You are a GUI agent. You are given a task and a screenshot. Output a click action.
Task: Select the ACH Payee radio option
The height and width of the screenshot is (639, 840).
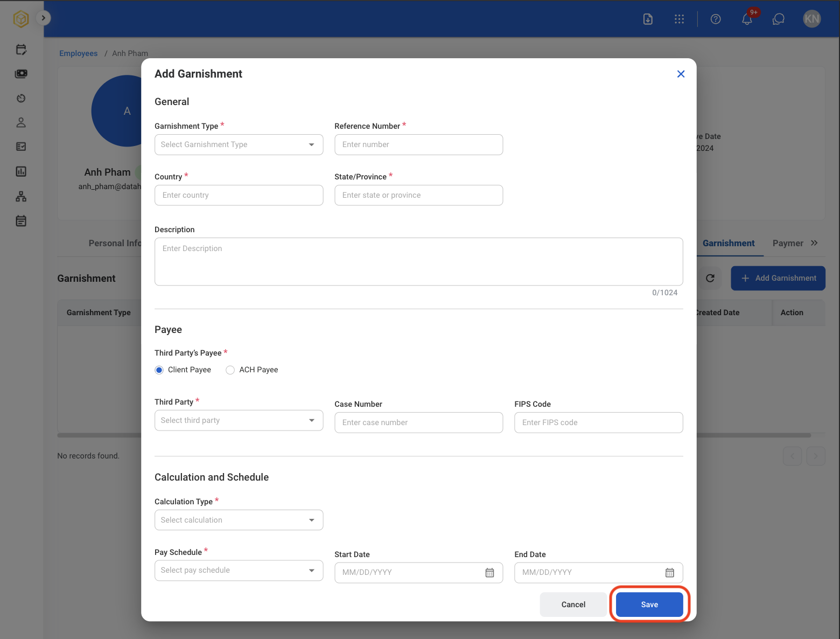click(x=230, y=370)
